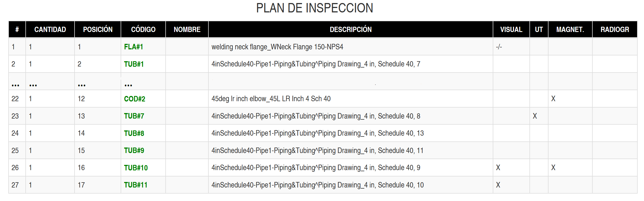Click the POSICIÓN column header

click(98, 30)
